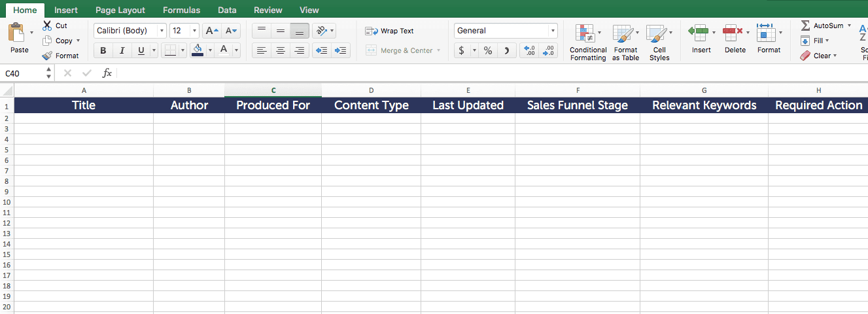Click the Paste clipboard icon
The image size is (868, 314).
pos(17,34)
